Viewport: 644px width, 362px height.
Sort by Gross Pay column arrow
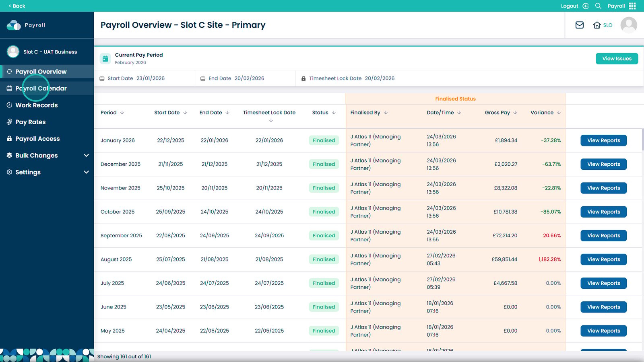[515, 113]
